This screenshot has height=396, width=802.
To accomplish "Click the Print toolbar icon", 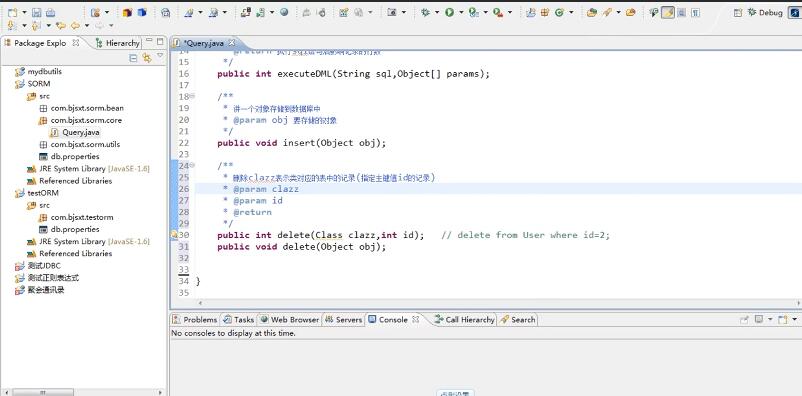I will point(50,13).
